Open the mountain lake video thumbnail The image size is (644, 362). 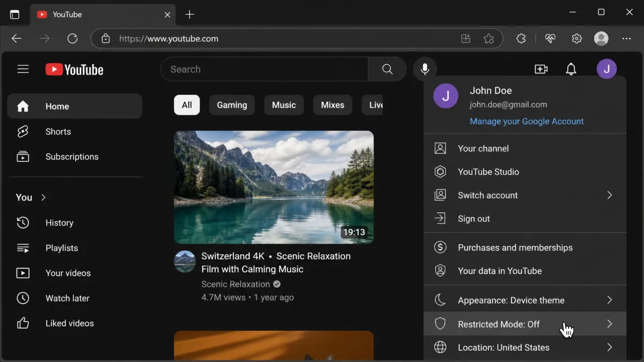274,187
